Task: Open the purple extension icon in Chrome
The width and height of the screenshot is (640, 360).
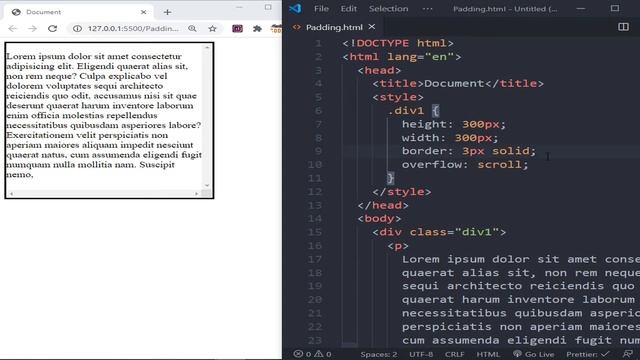Action: pyautogui.click(x=237, y=29)
